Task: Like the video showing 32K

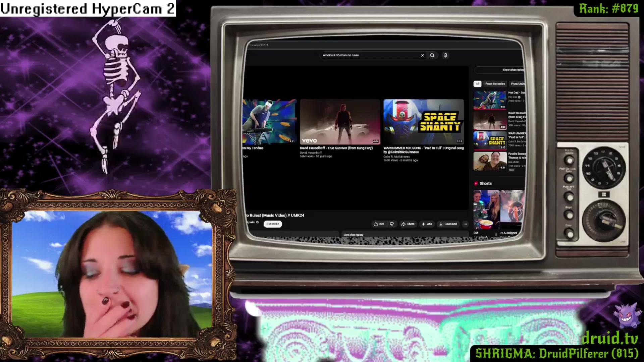Action: 379,224
